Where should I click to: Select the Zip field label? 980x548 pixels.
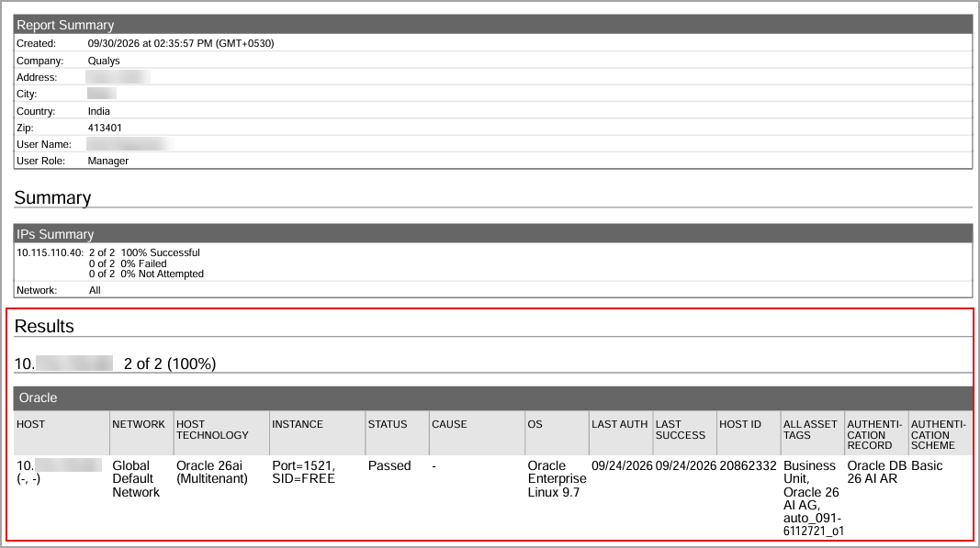(x=26, y=128)
